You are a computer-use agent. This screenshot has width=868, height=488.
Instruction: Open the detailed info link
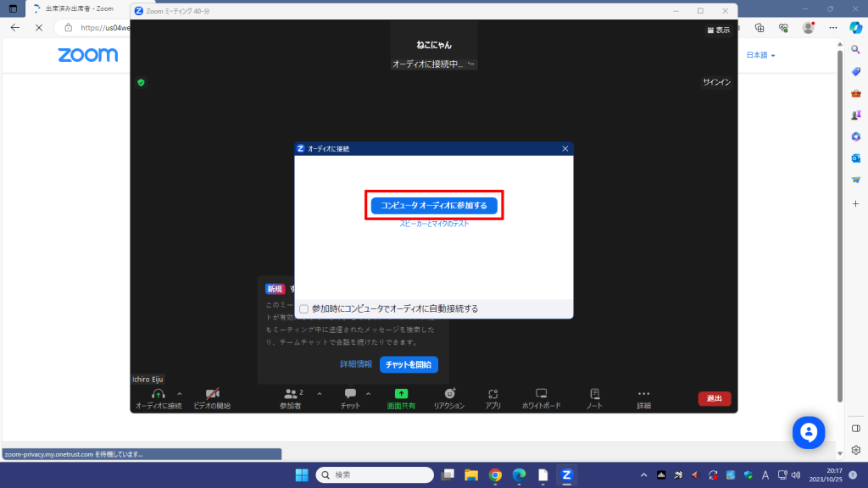pyautogui.click(x=356, y=364)
